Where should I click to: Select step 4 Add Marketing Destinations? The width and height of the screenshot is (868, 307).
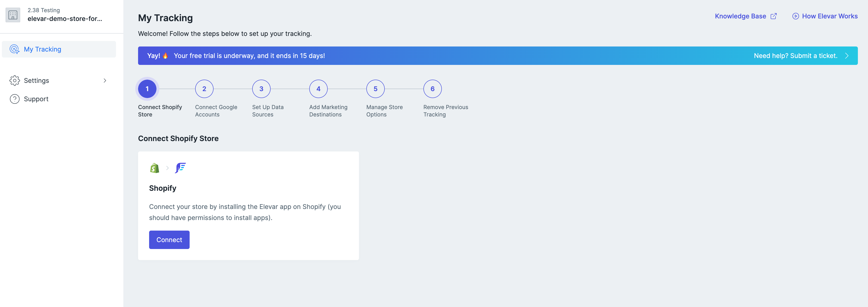click(x=318, y=89)
